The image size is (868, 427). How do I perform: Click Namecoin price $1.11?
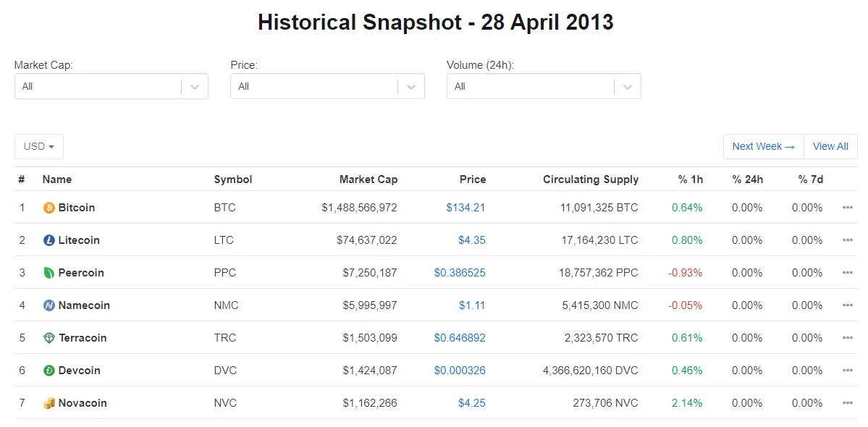471,305
